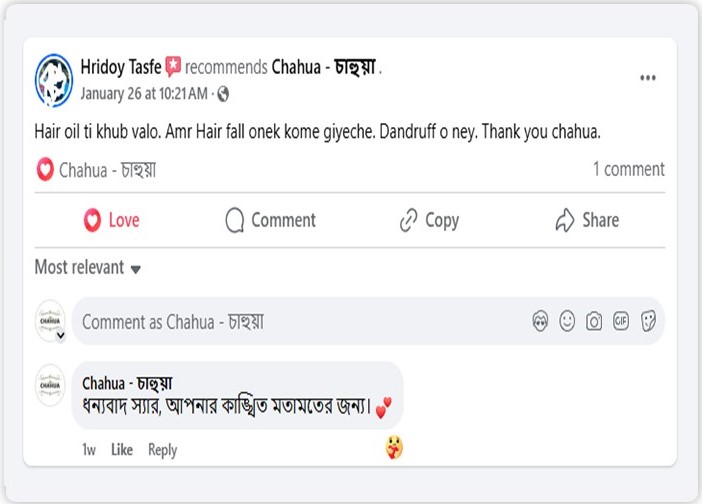Image resolution: width=702 pixels, height=504 pixels.
Task: Open Hridoy Tasfe's profile picture
Action: pyautogui.click(x=54, y=79)
